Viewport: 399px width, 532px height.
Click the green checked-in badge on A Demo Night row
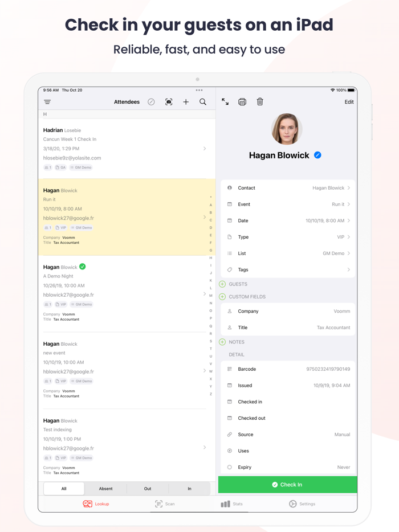coord(83,267)
